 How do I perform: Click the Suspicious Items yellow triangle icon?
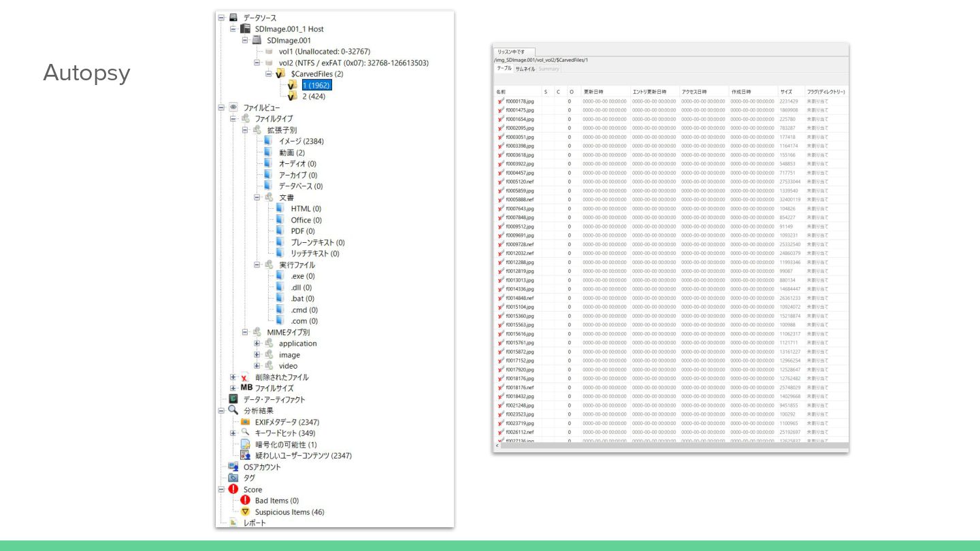245,512
